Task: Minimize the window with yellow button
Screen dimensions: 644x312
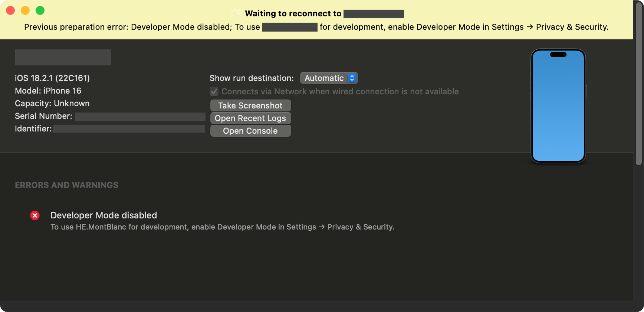Action: pos(25,10)
